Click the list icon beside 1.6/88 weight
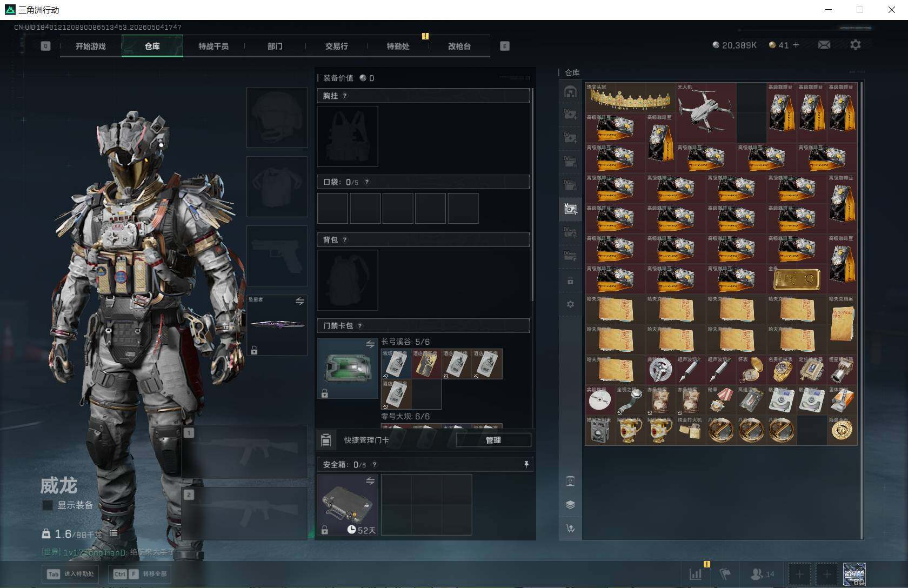The image size is (908, 588). coord(113,533)
